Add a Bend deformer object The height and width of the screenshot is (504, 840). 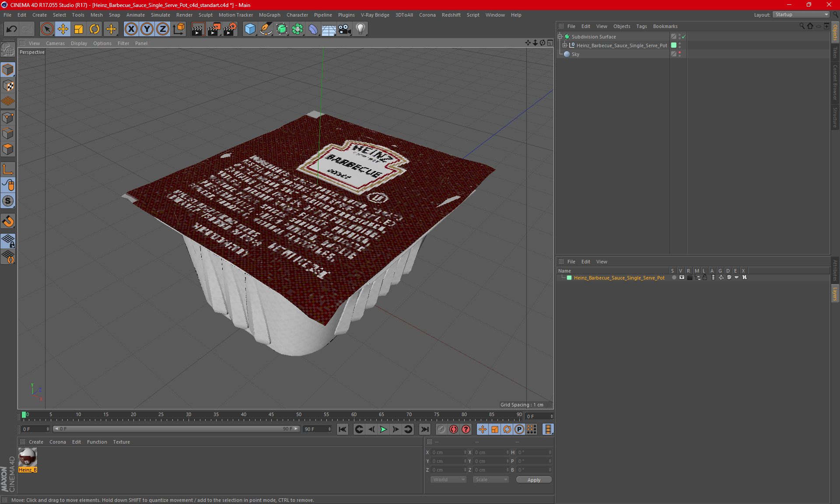pyautogui.click(x=313, y=29)
